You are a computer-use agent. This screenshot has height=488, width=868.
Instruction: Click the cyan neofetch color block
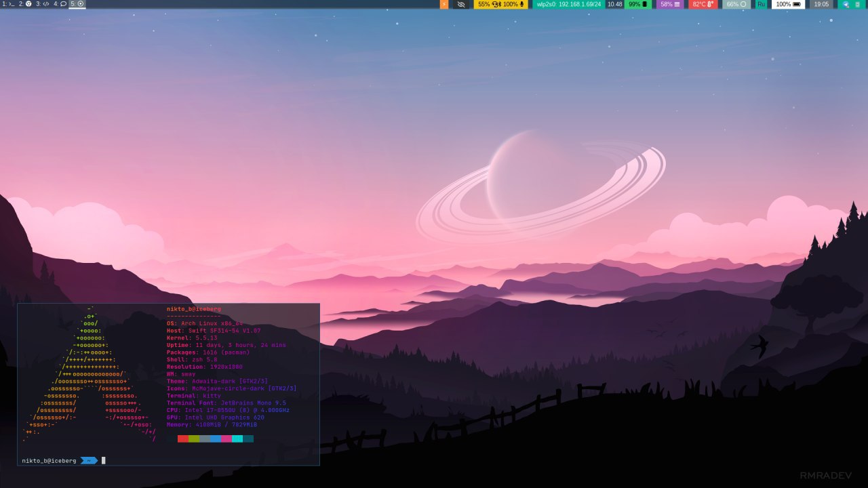237,439
